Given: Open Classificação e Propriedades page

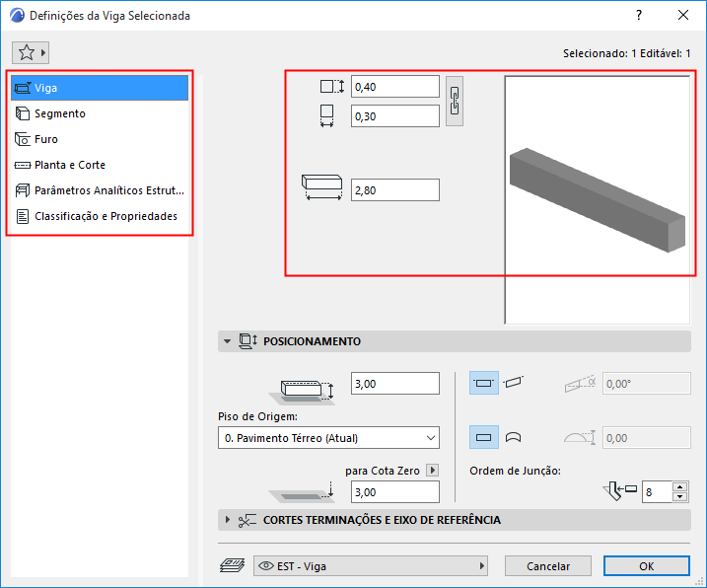Looking at the screenshot, I should 100,216.
